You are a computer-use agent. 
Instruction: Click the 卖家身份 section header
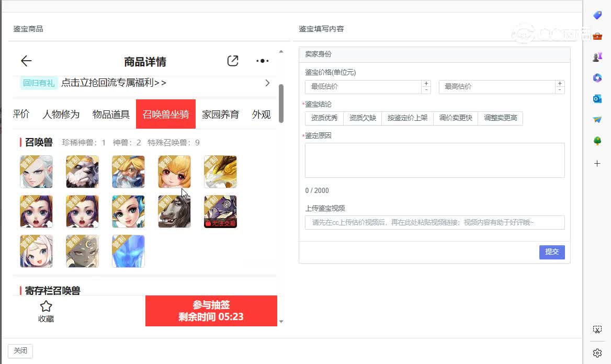[435, 54]
